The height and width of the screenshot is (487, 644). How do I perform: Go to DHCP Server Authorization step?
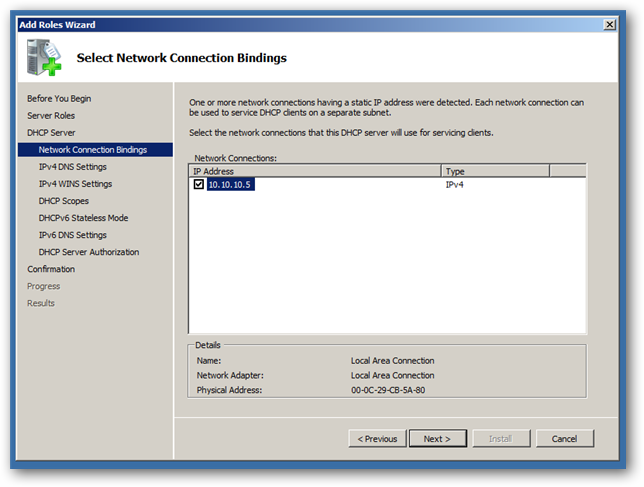[x=89, y=252]
